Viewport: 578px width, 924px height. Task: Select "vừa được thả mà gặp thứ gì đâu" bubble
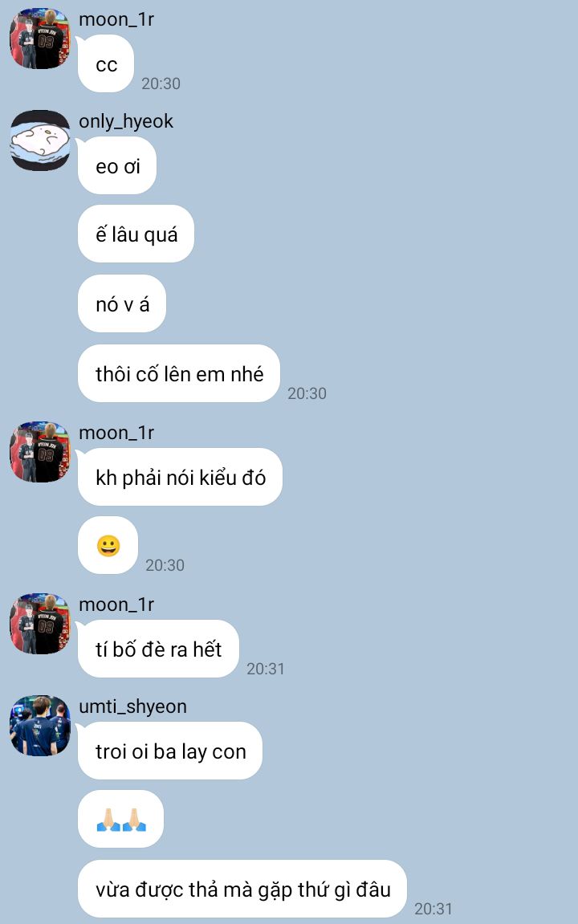242,889
